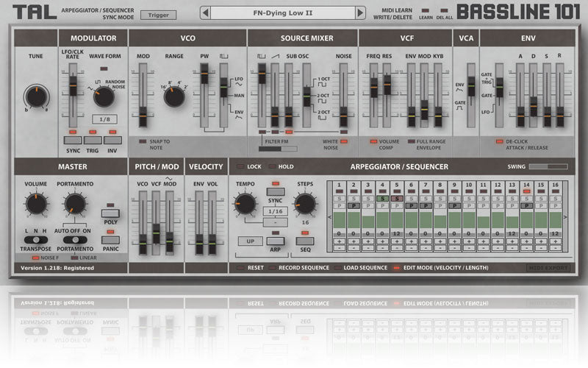Click the VCO MOD slider
The image size is (588, 368).
(x=143, y=117)
